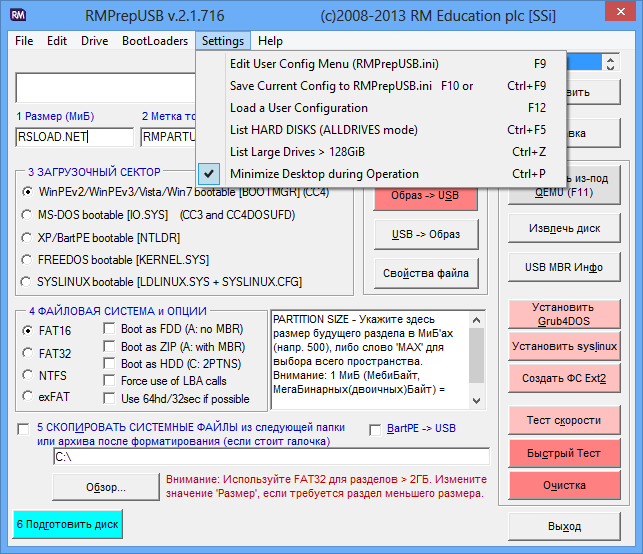Screen dimensions: 643x554
Task: Select FAT16 file system
Action: click(27, 331)
